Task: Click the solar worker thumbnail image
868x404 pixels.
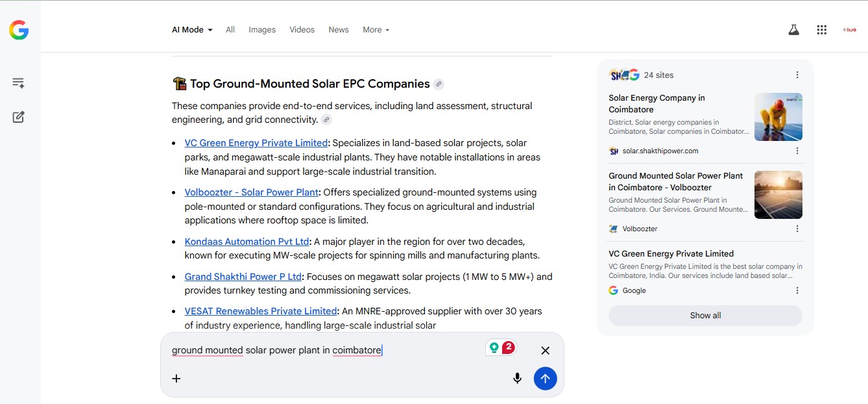Action: pyautogui.click(x=778, y=117)
